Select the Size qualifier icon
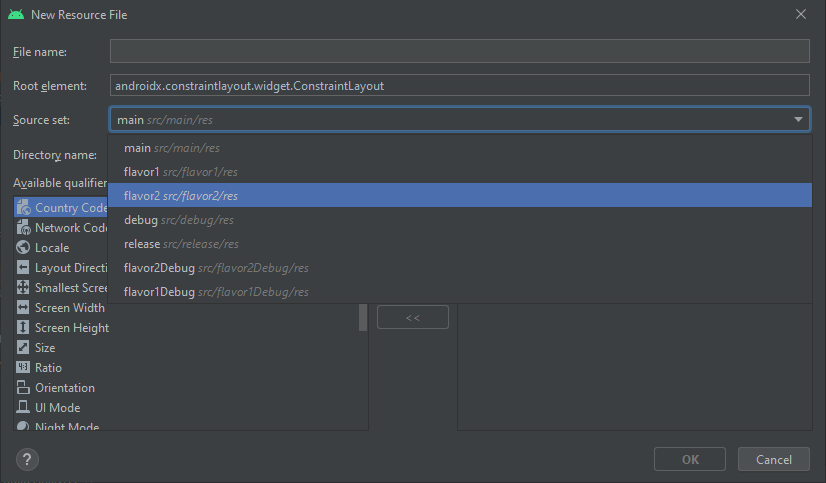The image size is (826, 483). tap(23, 347)
